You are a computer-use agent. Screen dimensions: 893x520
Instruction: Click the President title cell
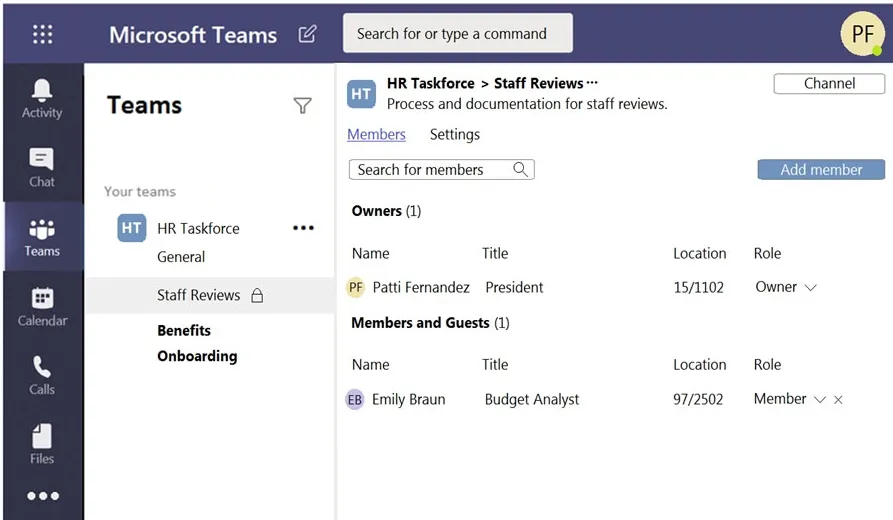click(514, 287)
